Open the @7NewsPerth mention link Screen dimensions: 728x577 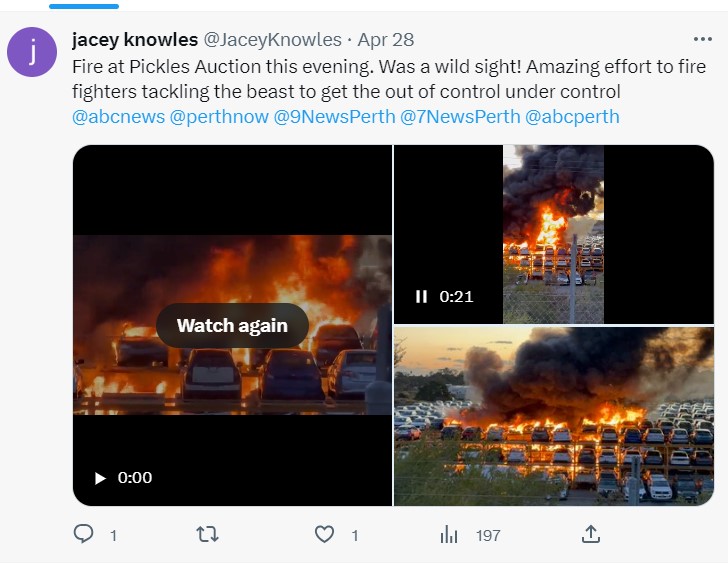coord(460,116)
